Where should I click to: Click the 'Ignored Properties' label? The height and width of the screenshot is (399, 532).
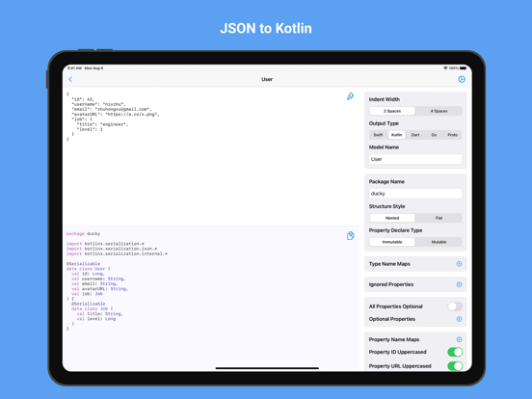coord(391,284)
